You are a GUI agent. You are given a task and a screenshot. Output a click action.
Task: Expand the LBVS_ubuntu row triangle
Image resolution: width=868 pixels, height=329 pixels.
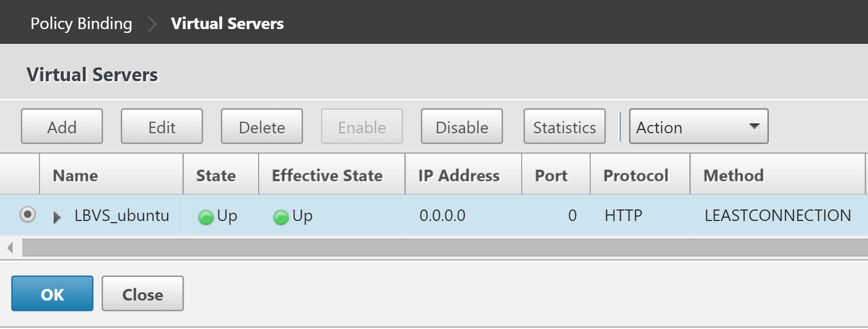point(57,218)
